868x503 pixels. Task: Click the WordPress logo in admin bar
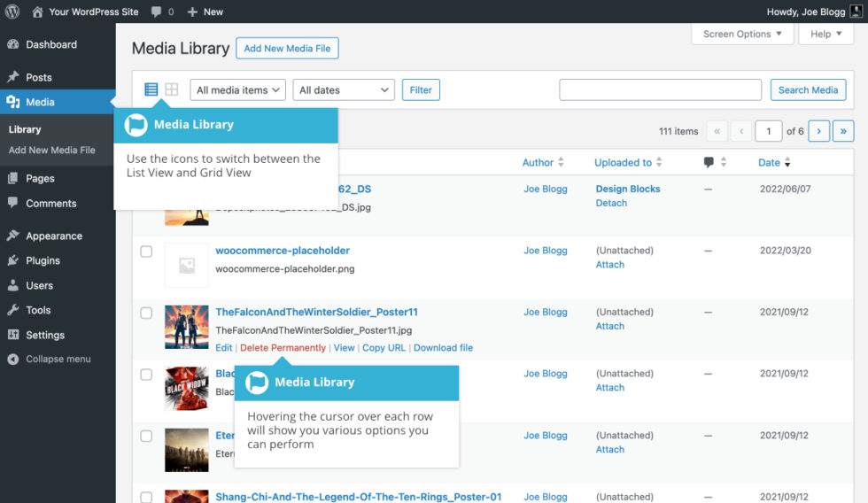click(12, 12)
